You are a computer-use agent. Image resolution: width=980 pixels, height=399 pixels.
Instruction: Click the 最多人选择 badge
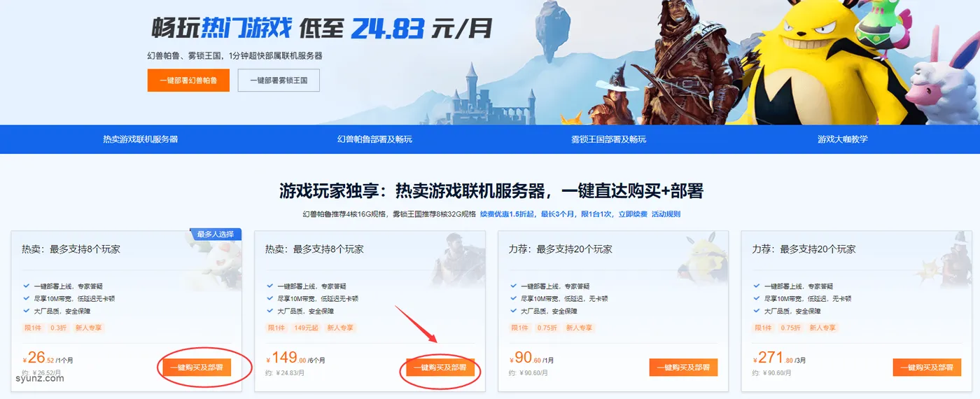pyautogui.click(x=216, y=234)
